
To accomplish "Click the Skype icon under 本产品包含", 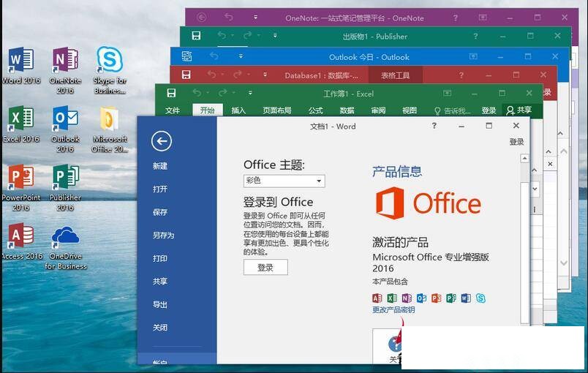I will point(480,298).
